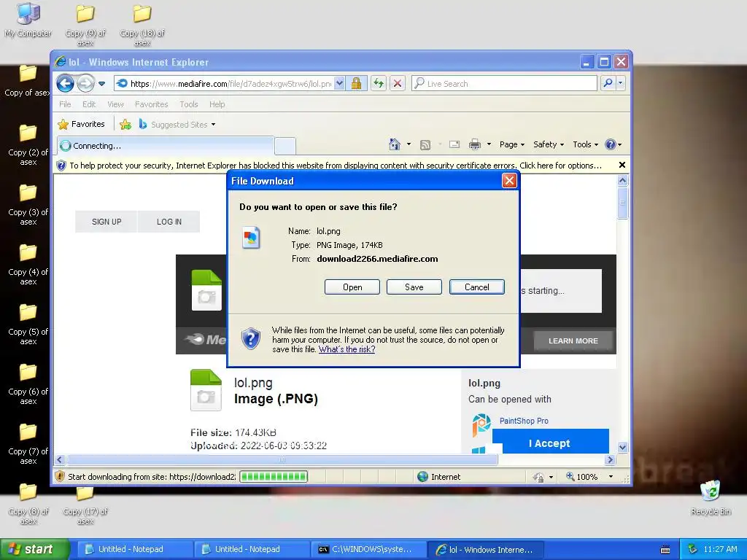Click the Read Mail icon
This screenshot has width=747, height=560.
tap(454, 144)
